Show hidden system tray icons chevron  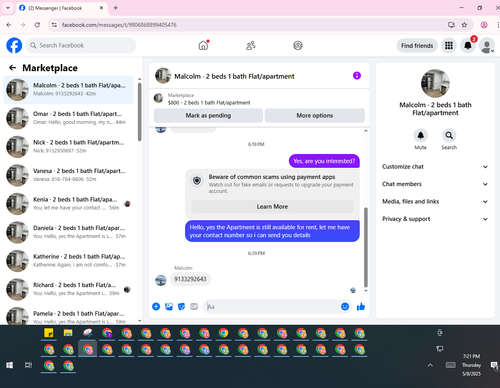(x=430, y=365)
